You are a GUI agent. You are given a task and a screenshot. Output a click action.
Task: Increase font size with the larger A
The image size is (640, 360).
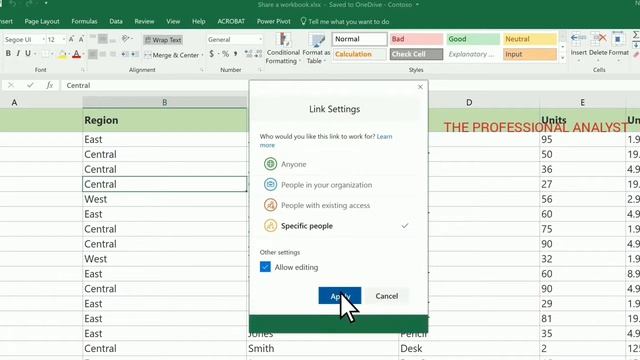pos(71,39)
